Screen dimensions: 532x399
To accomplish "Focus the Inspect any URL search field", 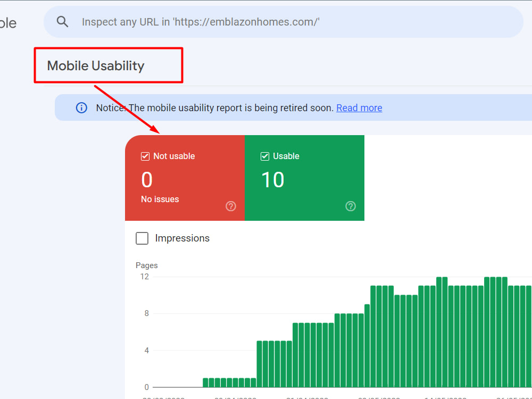I will tap(284, 22).
